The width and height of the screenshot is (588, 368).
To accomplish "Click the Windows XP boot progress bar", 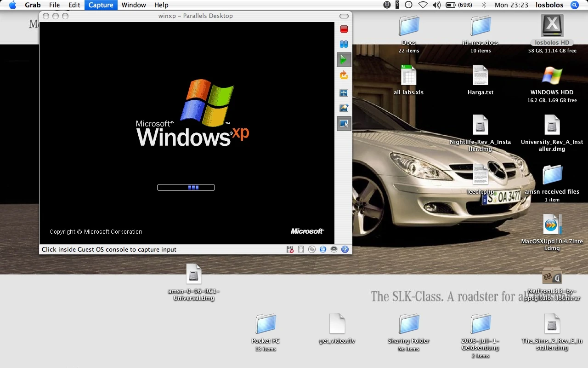I will [x=186, y=187].
